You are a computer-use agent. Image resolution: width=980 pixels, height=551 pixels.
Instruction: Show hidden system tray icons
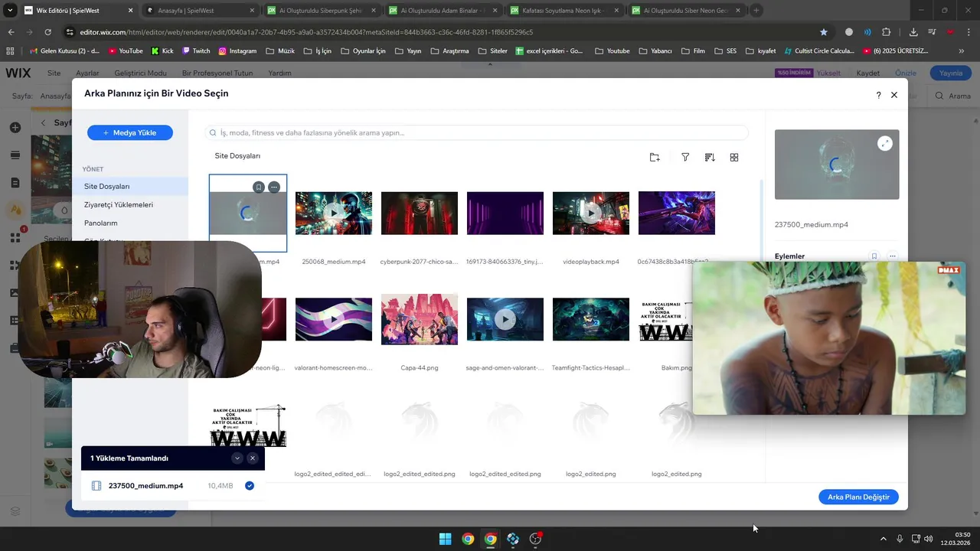(883, 539)
